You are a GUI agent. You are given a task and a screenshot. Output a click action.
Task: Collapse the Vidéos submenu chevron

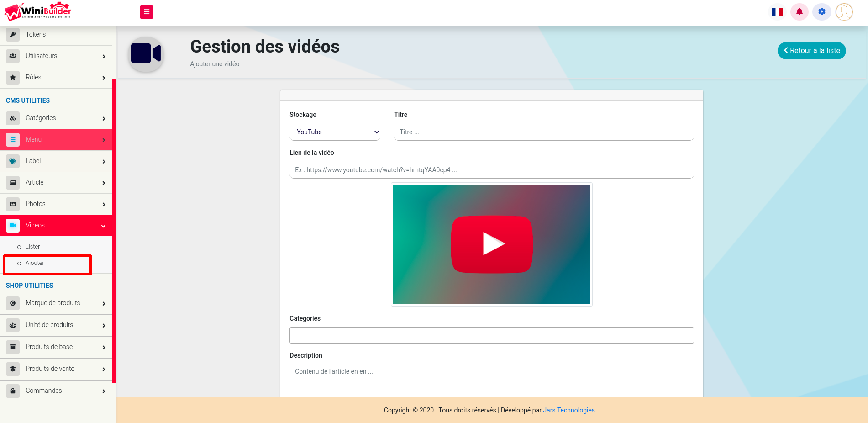pos(103,226)
